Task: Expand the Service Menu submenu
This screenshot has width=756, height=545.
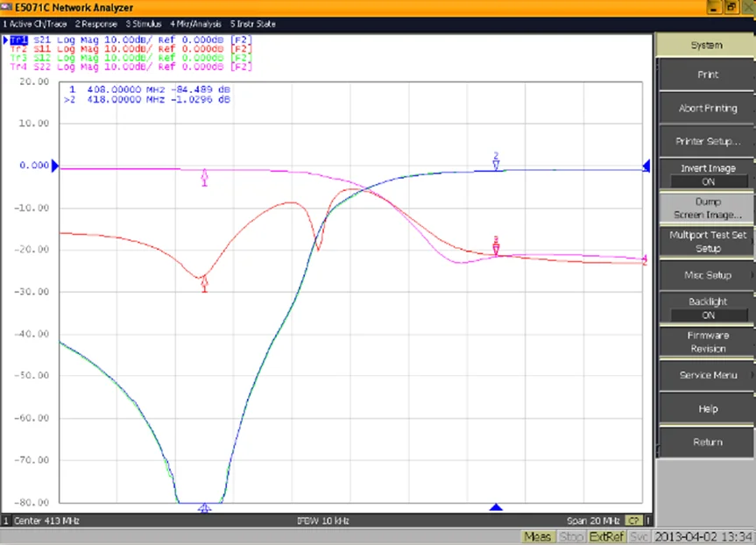Action: 708,375
